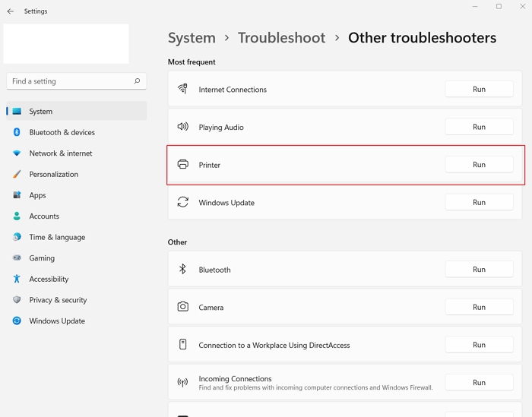532x417 pixels.
Task: Open Accounts settings
Action: [x=77, y=216]
